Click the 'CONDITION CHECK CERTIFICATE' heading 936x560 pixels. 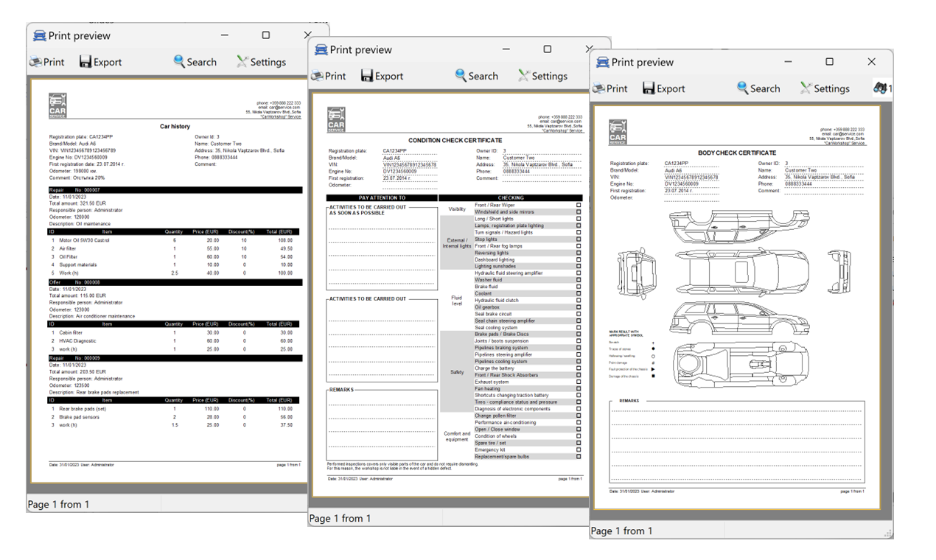click(x=455, y=140)
